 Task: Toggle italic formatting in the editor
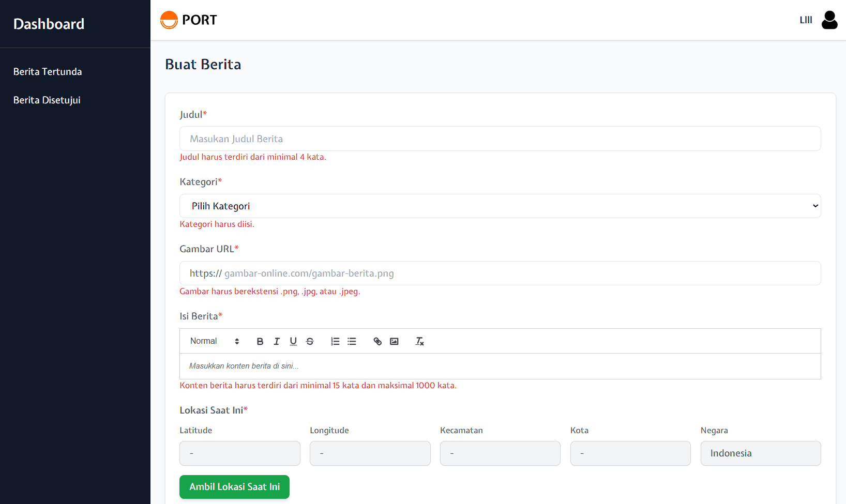pyautogui.click(x=277, y=341)
